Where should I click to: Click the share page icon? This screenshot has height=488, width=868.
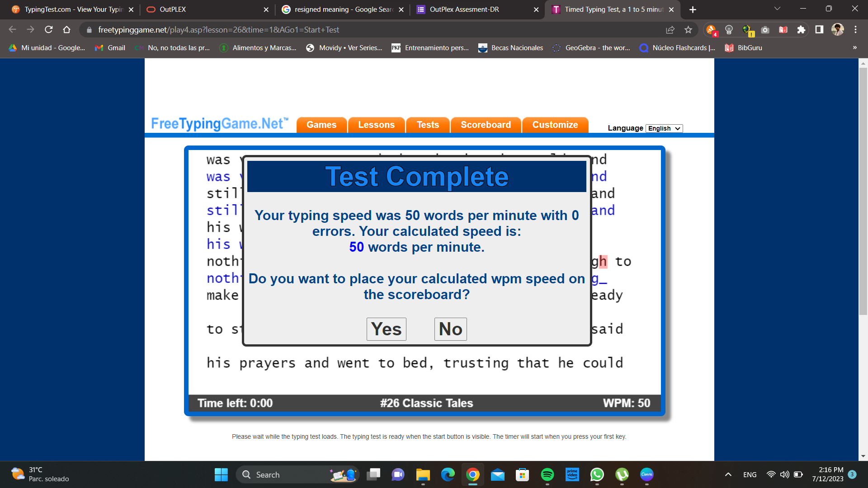[670, 30]
